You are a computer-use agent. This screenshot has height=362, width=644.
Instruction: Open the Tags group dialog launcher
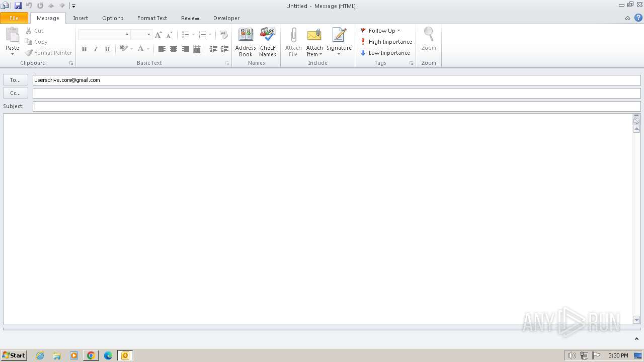pyautogui.click(x=411, y=63)
